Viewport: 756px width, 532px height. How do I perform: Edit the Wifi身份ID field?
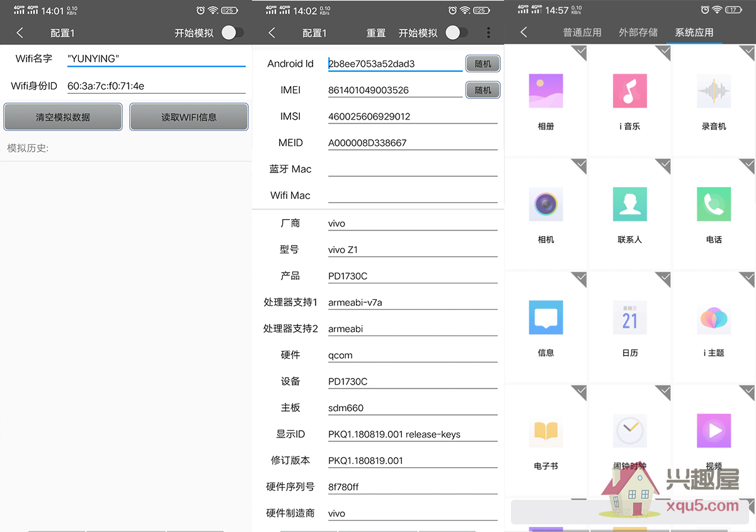(x=156, y=86)
